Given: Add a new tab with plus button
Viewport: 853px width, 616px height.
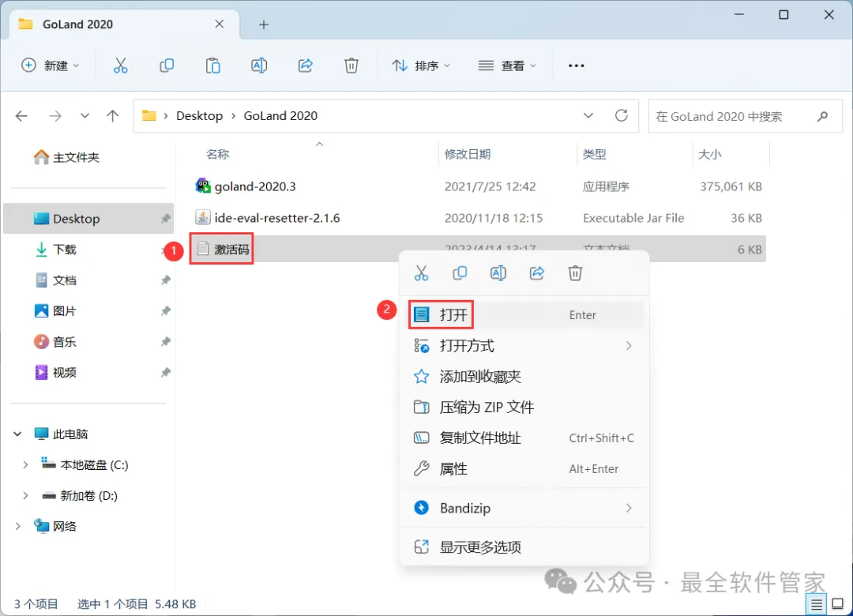Looking at the screenshot, I should click(x=264, y=24).
